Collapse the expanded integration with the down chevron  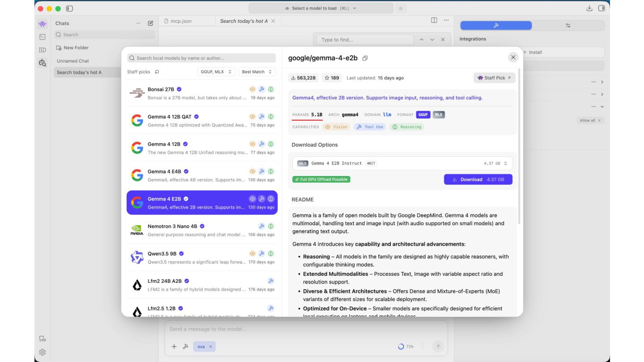click(602, 107)
